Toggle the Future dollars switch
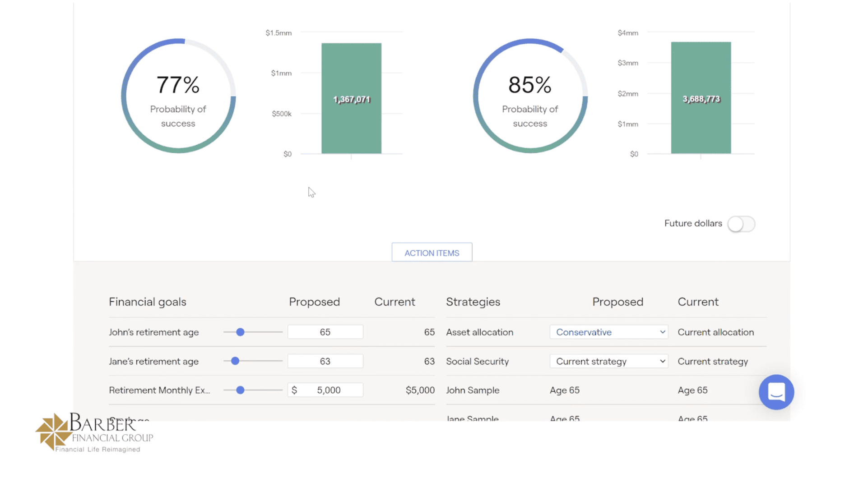Image resolution: width=868 pixels, height=487 pixels. pos(741,223)
